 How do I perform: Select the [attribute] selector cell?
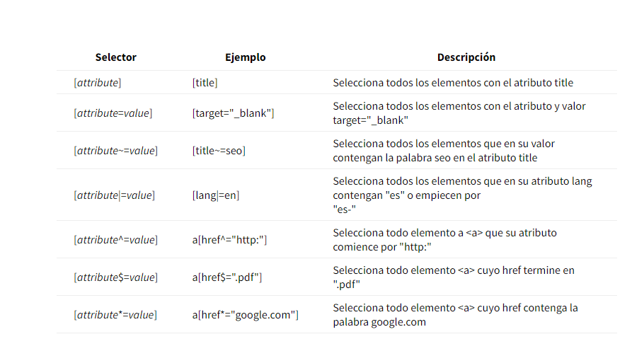[98, 83]
